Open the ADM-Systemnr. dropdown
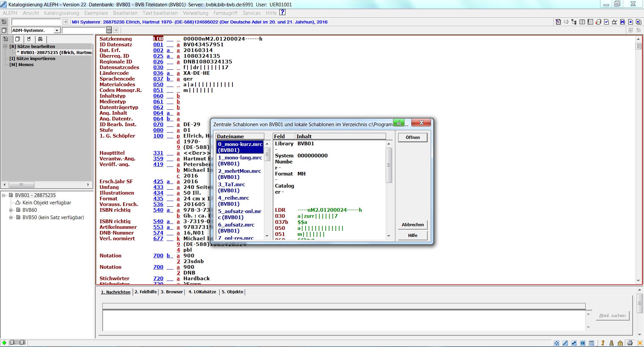This screenshot has height=347, width=644. pos(57,30)
